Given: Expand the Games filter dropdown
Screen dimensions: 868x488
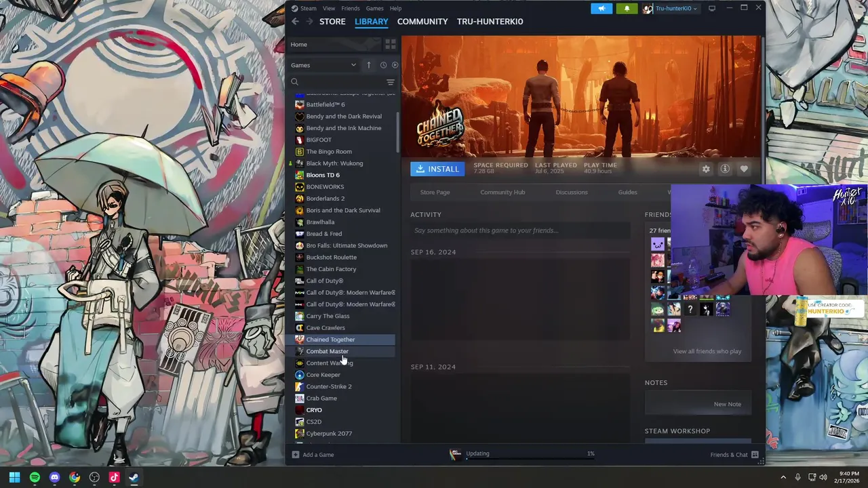Looking at the screenshot, I should [x=323, y=65].
